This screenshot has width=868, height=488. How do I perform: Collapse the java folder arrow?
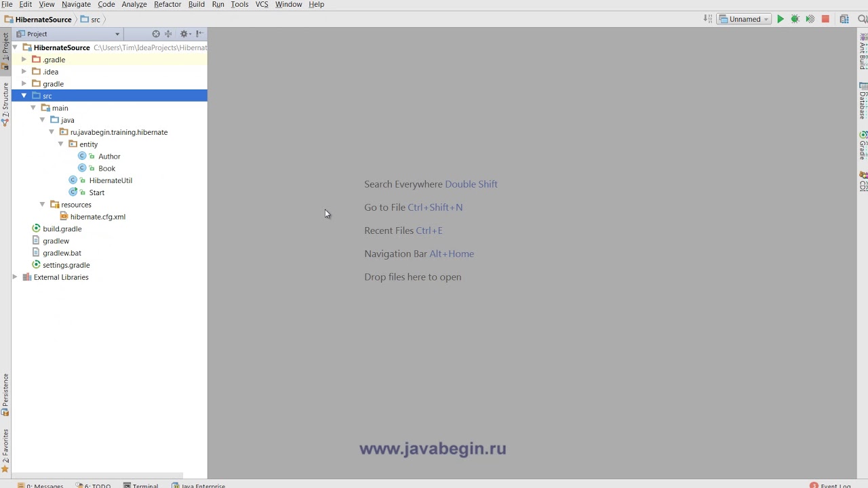pyautogui.click(x=42, y=120)
